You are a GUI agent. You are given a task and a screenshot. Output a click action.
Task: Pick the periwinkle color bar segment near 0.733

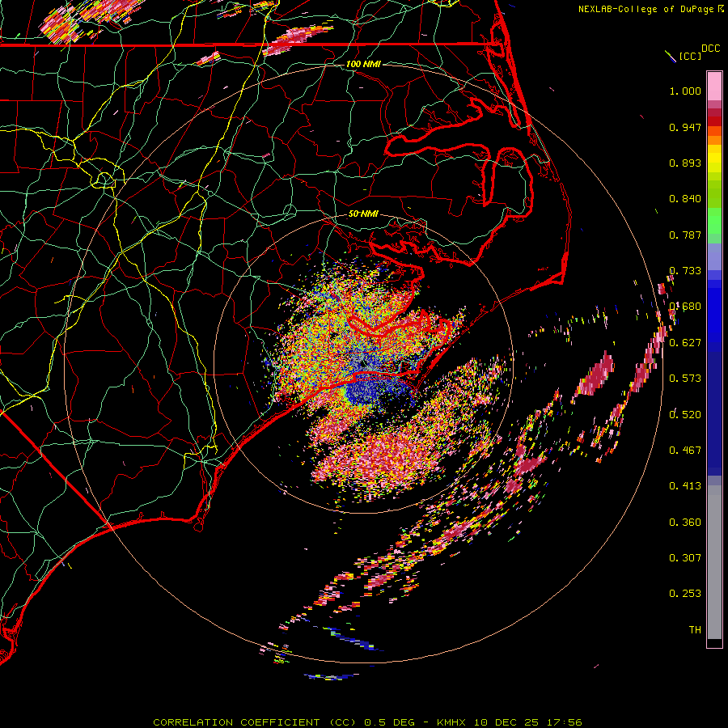pos(714,256)
